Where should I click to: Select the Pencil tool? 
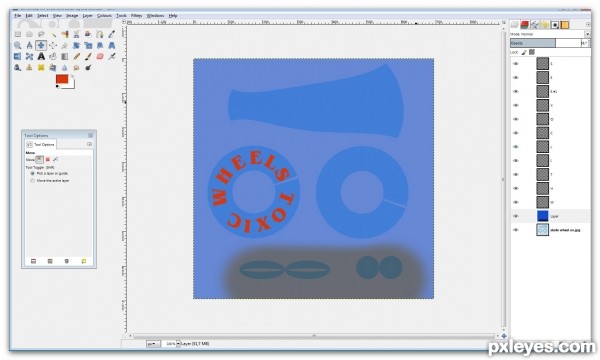[x=77, y=57]
